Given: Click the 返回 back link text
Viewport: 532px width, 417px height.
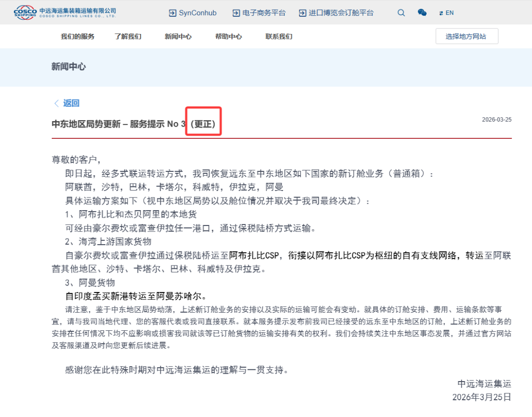Looking at the screenshot, I should [71, 103].
